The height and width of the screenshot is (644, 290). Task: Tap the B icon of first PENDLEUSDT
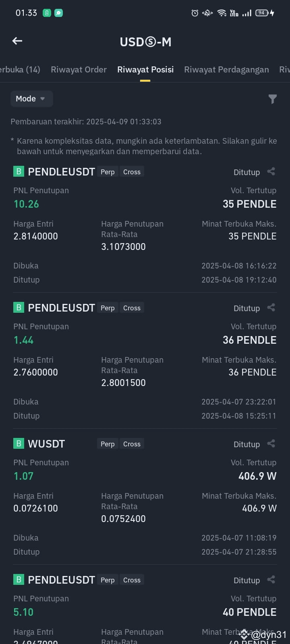(x=19, y=171)
